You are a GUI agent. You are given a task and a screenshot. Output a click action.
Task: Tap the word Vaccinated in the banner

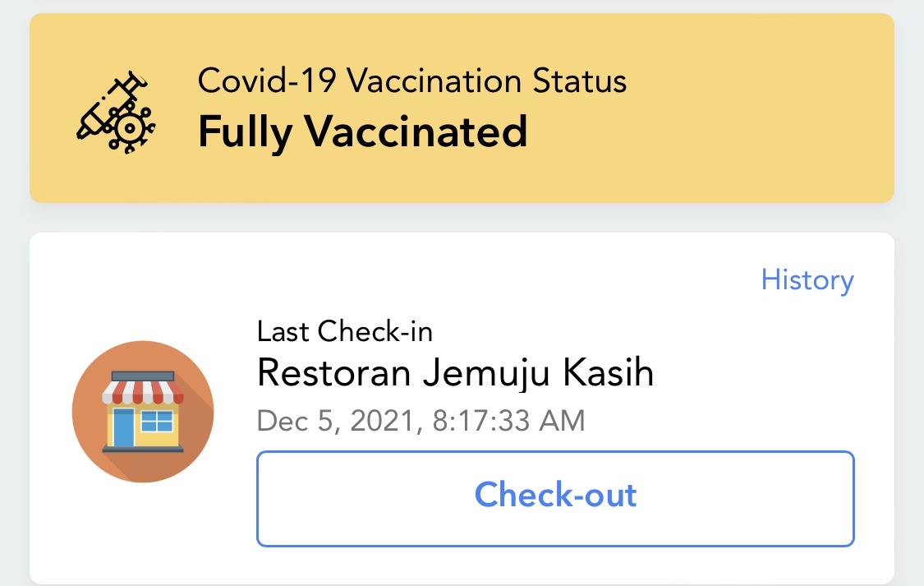(x=416, y=132)
